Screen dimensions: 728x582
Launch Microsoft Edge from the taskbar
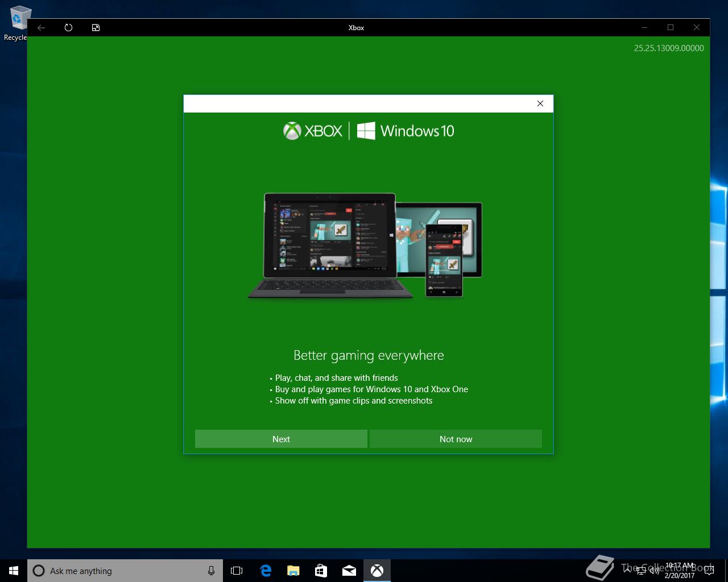click(x=265, y=571)
